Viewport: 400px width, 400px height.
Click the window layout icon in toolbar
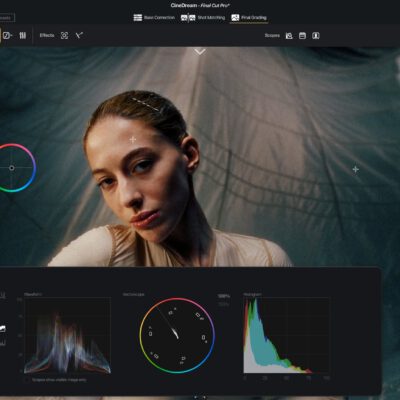[302, 36]
